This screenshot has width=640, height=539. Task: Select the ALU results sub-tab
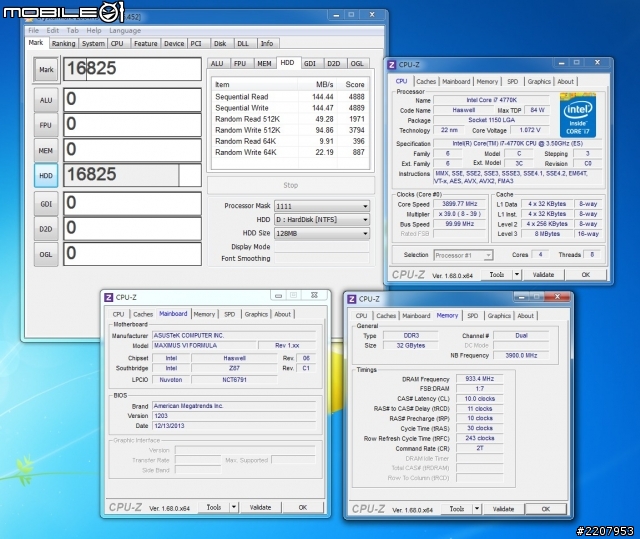217,64
